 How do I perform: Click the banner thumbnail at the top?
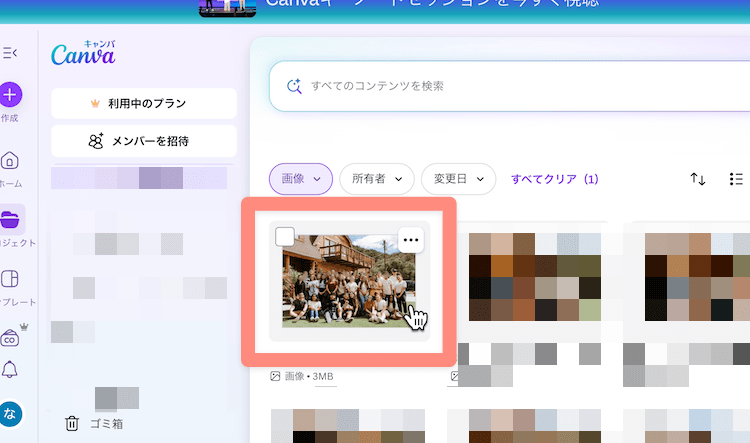pos(228,8)
